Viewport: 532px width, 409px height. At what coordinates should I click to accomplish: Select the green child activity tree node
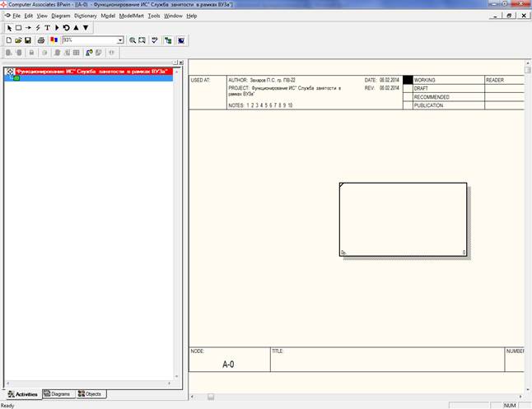click(x=16, y=78)
